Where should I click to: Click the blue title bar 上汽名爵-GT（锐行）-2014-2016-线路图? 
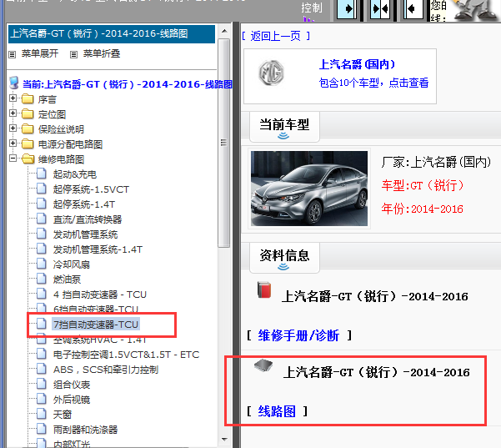(x=112, y=34)
